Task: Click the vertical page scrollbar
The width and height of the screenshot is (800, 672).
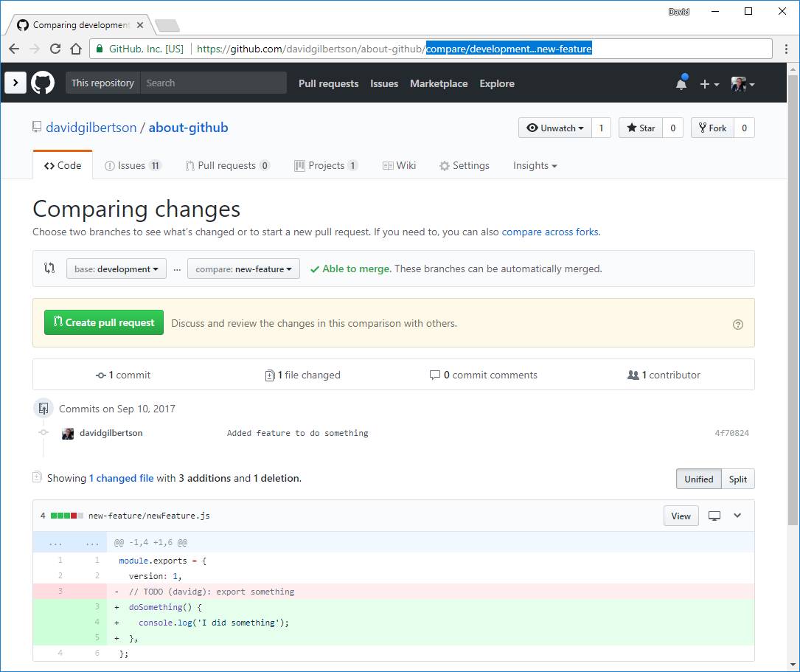Action: (793, 295)
